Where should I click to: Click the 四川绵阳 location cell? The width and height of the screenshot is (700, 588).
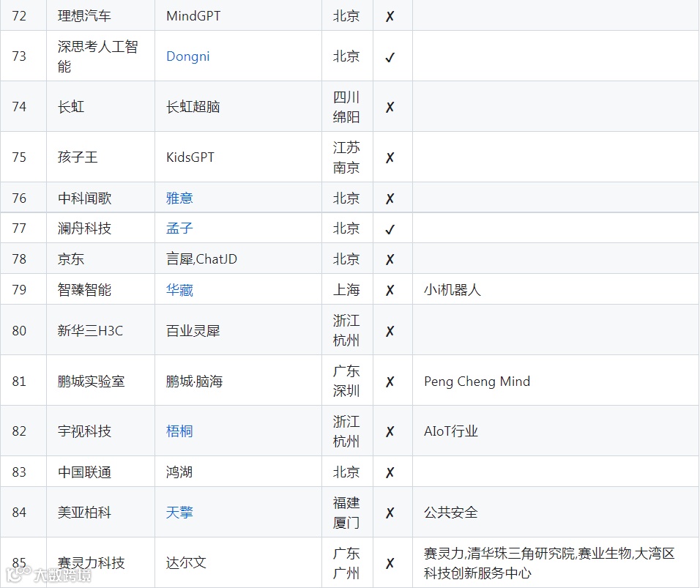347,107
